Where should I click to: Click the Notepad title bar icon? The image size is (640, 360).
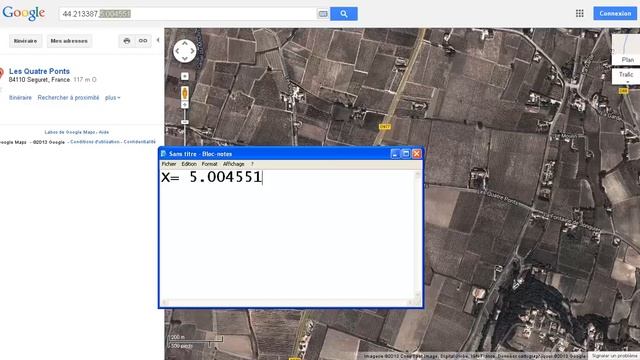pyautogui.click(x=164, y=154)
